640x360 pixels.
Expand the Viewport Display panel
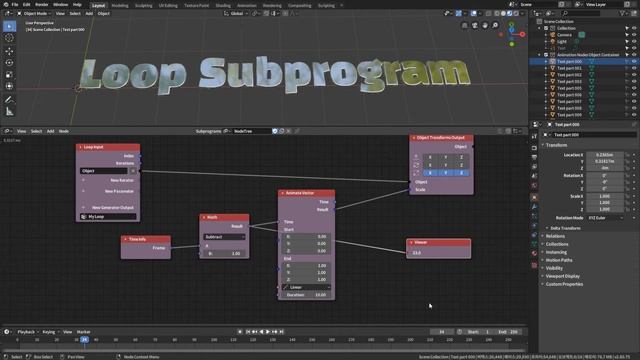[562, 276]
